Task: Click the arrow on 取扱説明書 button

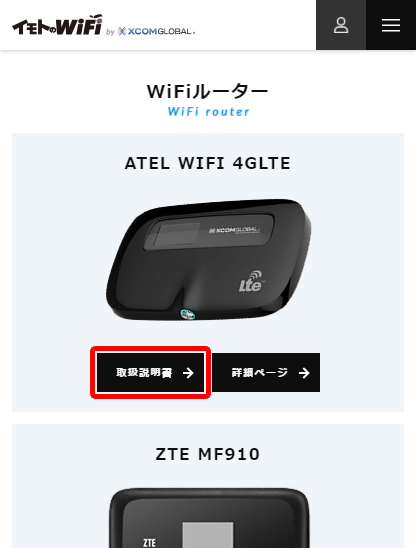Action: (x=188, y=373)
